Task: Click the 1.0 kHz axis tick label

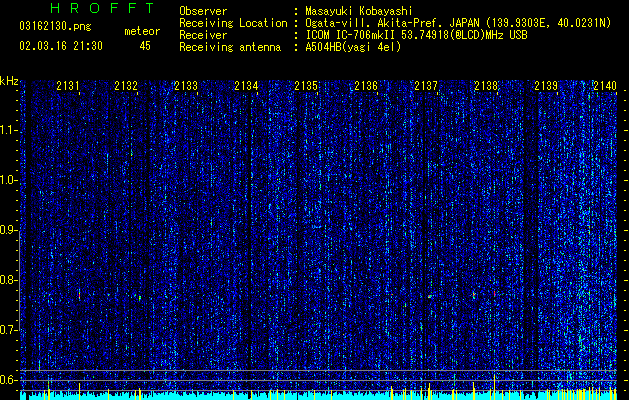Action: [8, 180]
